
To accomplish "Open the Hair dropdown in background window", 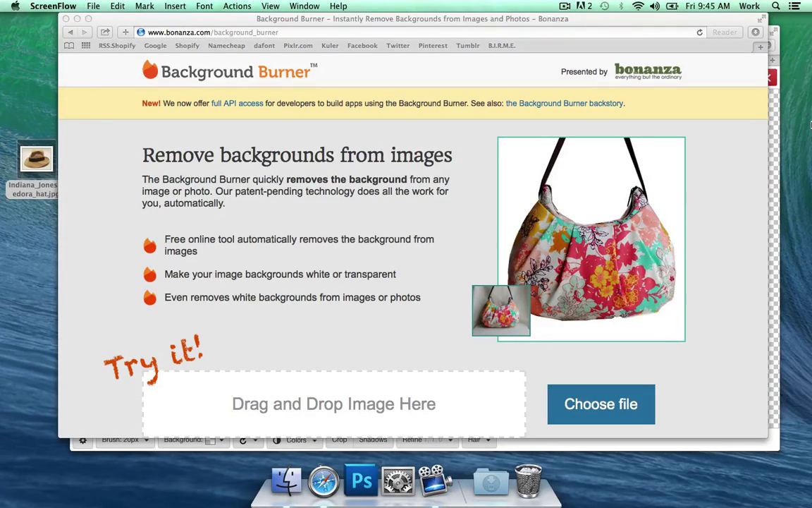I will tap(479, 441).
